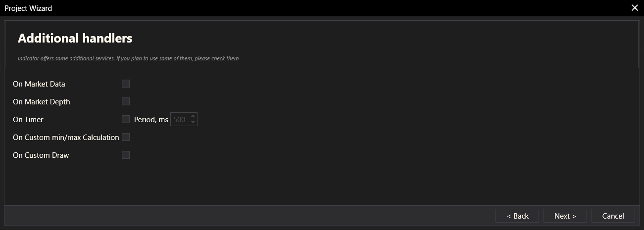Click the Period, ms label
Viewport: 644px width, 230px height.
tap(151, 120)
